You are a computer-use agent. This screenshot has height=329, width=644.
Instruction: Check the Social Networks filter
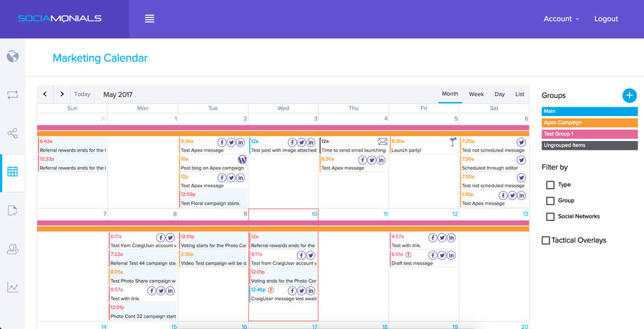tap(550, 217)
